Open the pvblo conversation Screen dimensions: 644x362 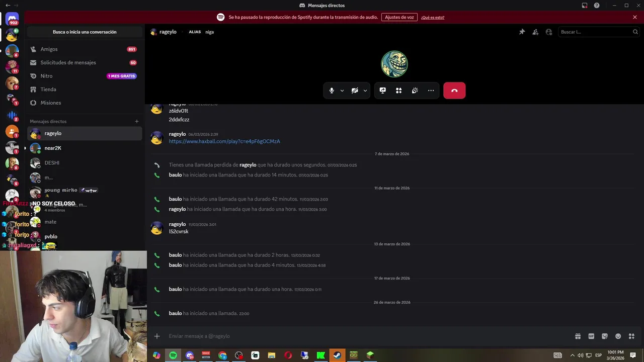85,236
